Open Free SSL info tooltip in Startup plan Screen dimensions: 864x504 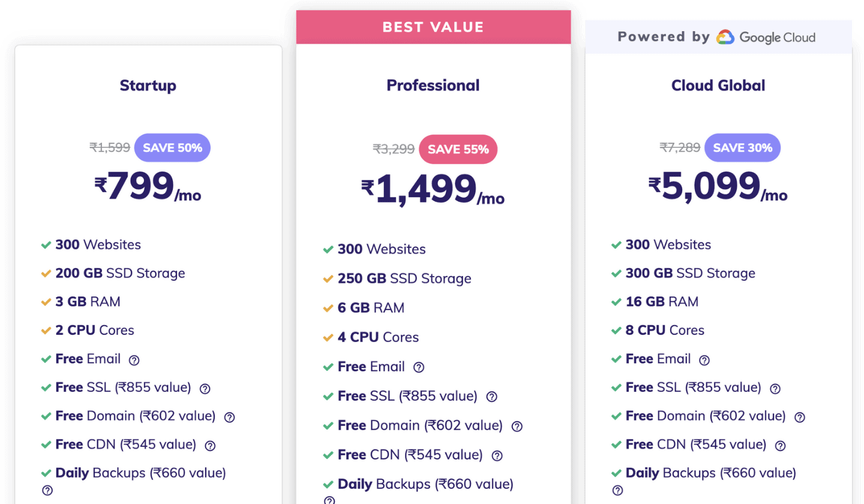click(205, 389)
